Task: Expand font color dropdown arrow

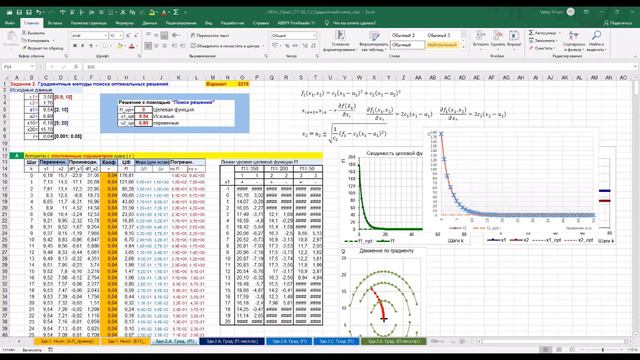Action: click(137, 46)
